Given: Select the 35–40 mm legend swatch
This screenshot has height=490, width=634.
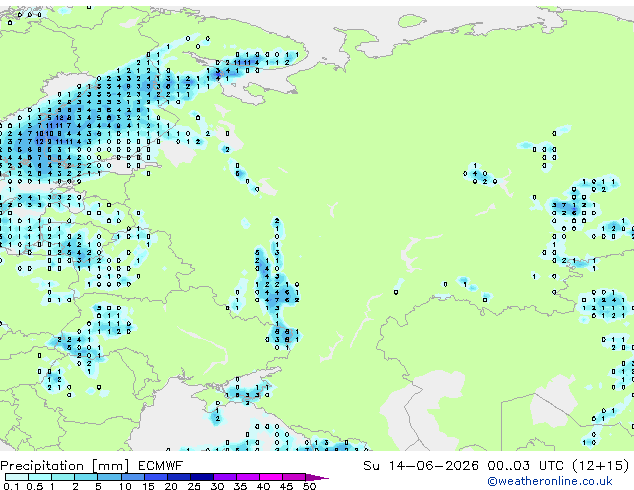Looking at the screenshot, I should click(x=247, y=477).
